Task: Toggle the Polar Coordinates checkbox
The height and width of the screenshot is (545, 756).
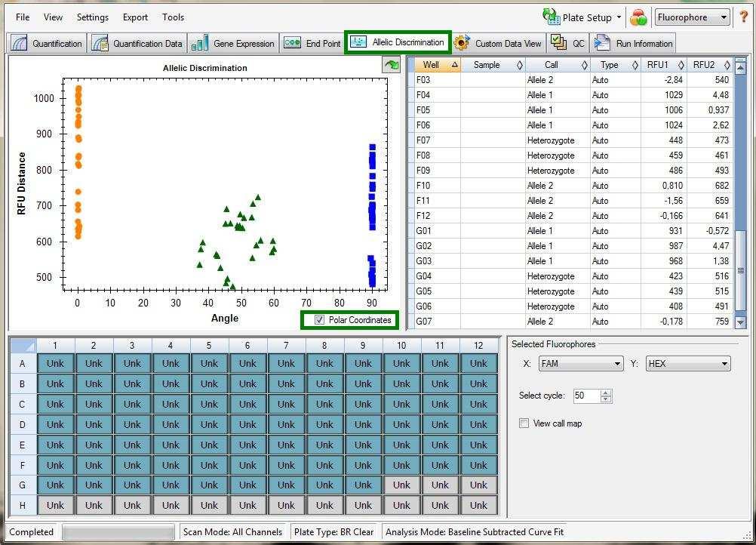Action: coord(319,320)
